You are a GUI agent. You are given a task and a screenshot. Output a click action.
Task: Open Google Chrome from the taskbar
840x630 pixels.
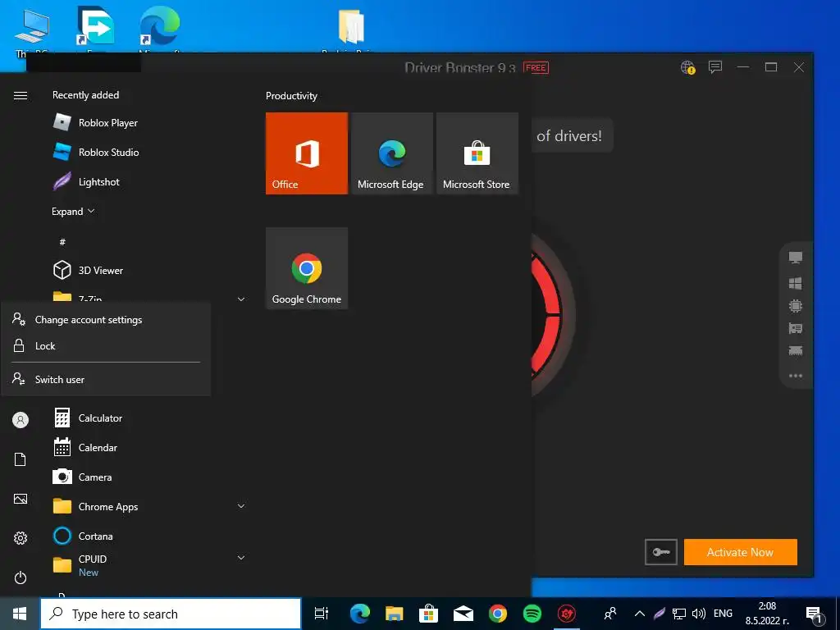pyautogui.click(x=498, y=614)
